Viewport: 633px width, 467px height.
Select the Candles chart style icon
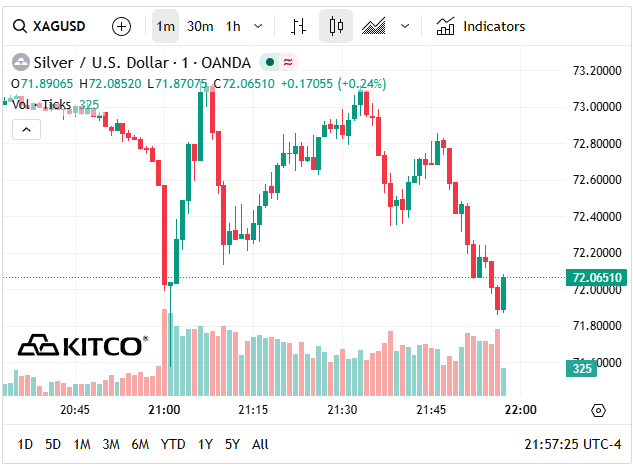(x=336, y=26)
